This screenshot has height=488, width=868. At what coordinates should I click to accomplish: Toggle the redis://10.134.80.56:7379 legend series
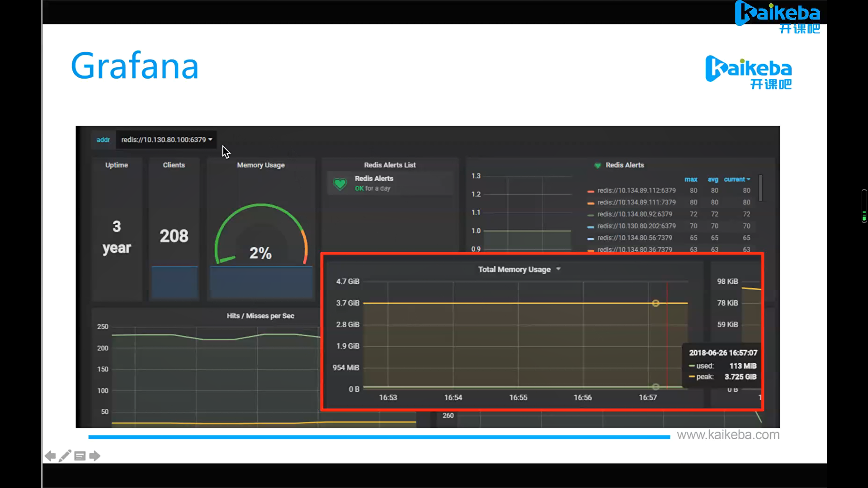[x=634, y=238]
